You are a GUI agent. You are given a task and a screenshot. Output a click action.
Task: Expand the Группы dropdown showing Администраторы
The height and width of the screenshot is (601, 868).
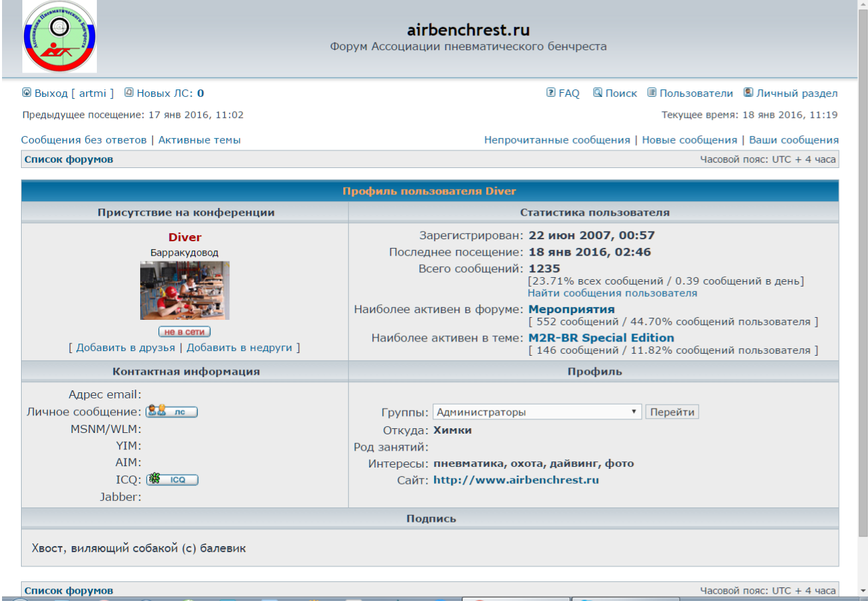[x=537, y=412]
